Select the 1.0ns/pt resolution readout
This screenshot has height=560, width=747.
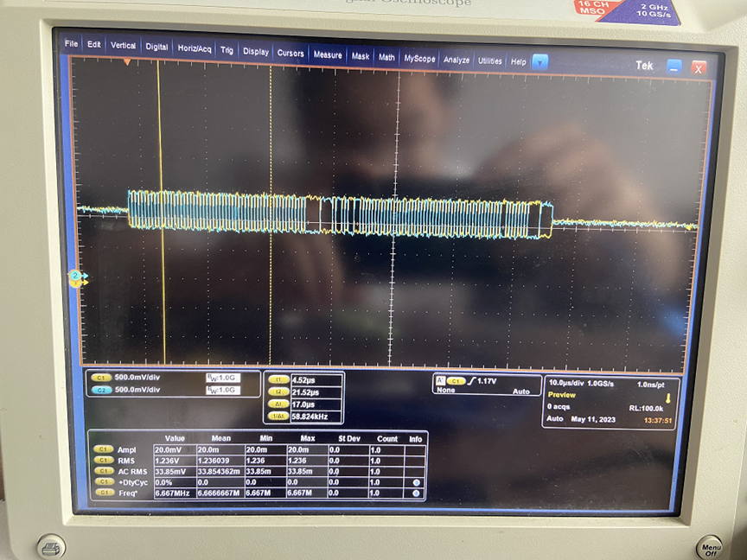click(650, 385)
